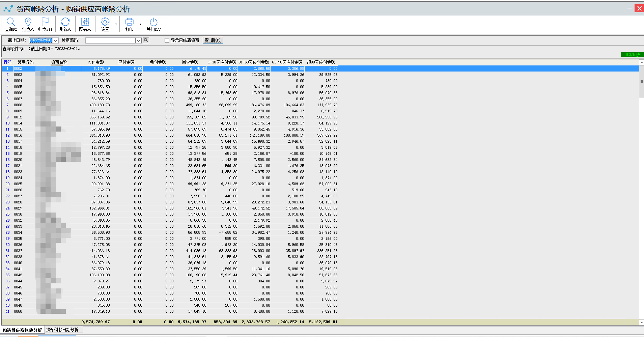Open the 设置 dropdown arrow
Image resolution: width=644 pixels, height=337 pixels.
pos(116,24)
